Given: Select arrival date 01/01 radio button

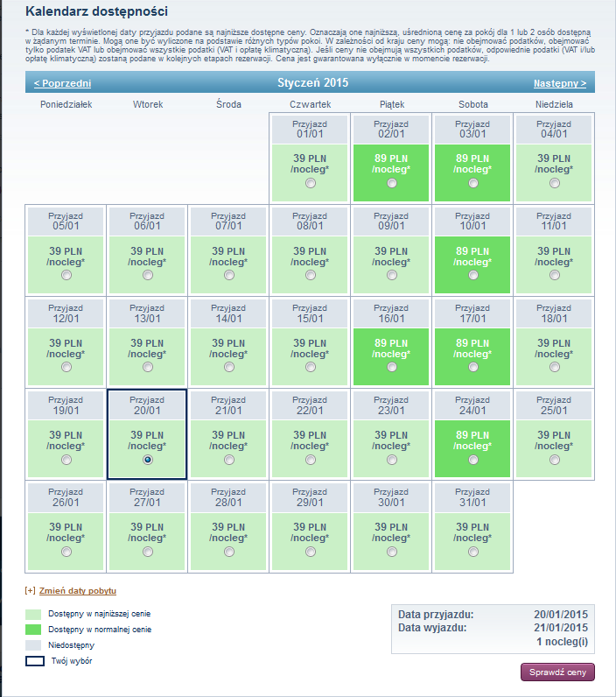Looking at the screenshot, I should (x=311, y=183).
